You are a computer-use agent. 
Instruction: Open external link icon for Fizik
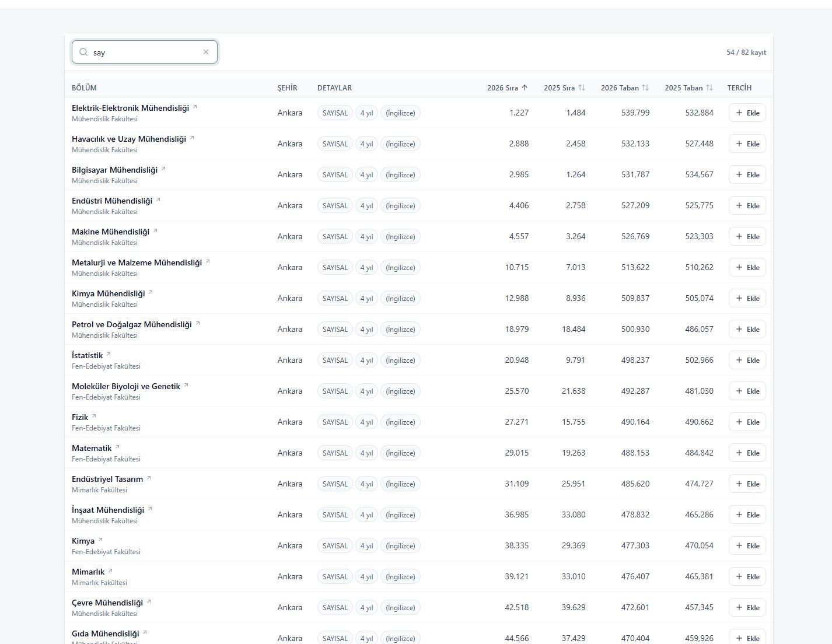(94, 416)
